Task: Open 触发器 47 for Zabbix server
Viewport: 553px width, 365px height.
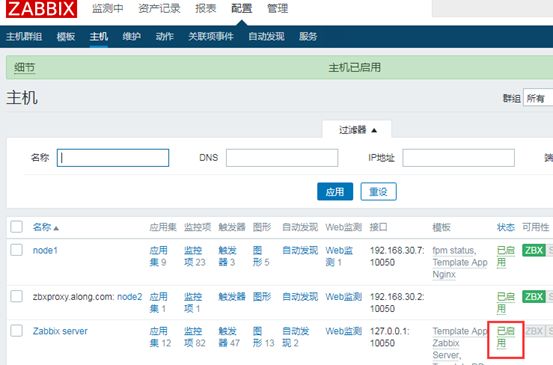Action: click(229, 337)
